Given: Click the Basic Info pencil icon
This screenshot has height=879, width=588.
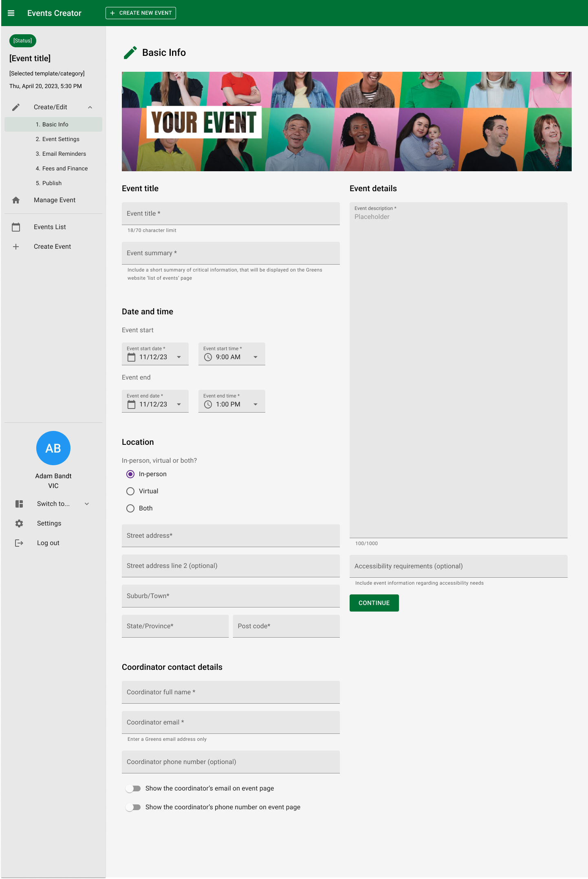Looking at the screenshot, I should coord(130,53).
